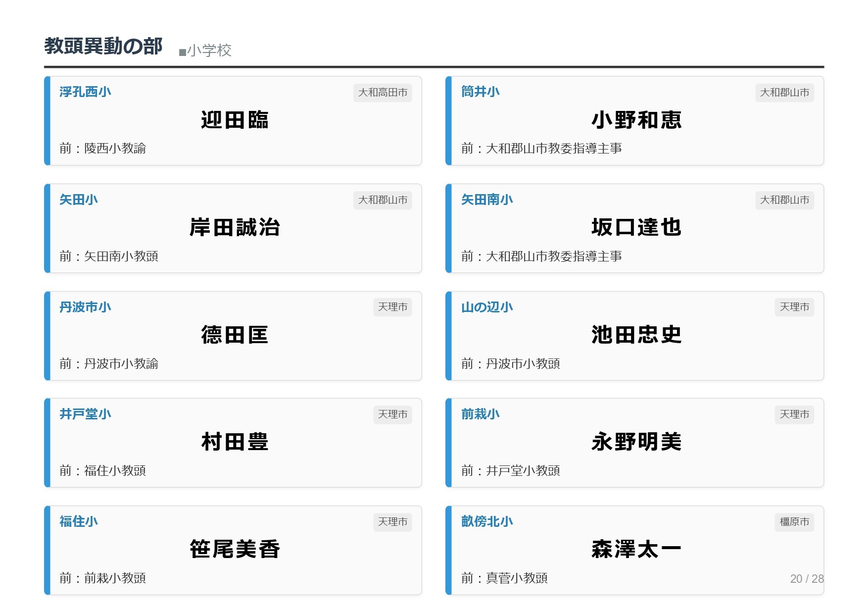
Task: Click the 矢田南小 card title
Action: [487, 200]
